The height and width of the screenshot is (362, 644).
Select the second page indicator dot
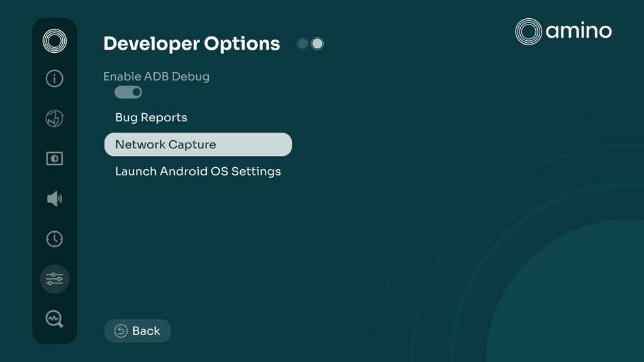coord(317,43)
